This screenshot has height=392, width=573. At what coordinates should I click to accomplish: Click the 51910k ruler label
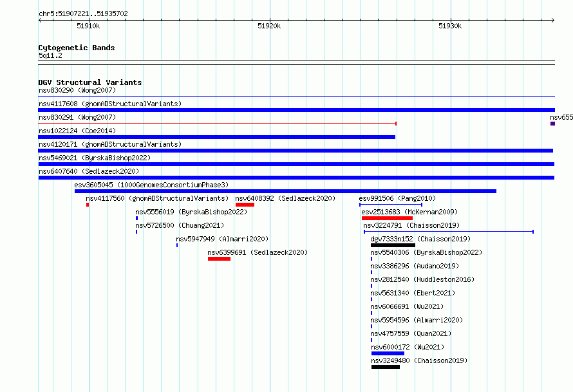(88, 26)
